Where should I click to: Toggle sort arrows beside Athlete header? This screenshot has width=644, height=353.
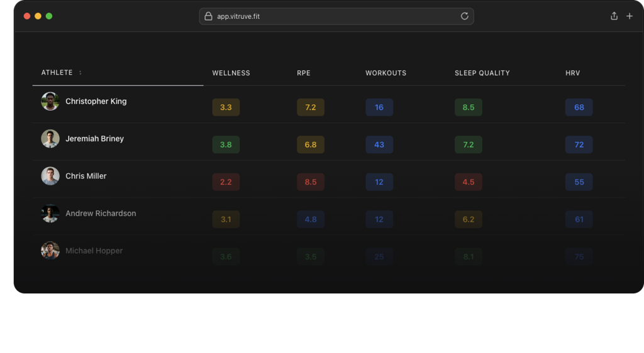(80, 73)
